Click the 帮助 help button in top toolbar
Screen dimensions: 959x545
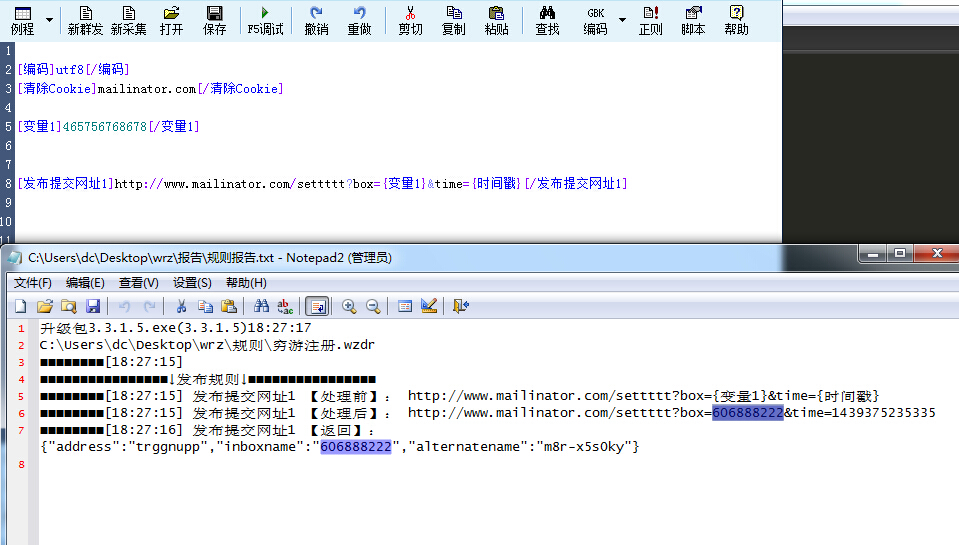[x=736, y=20]
